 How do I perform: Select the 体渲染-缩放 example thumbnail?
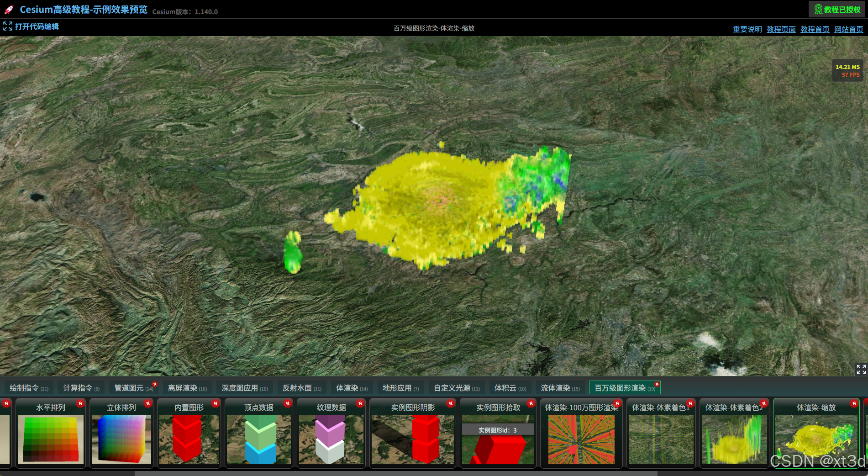816,433
